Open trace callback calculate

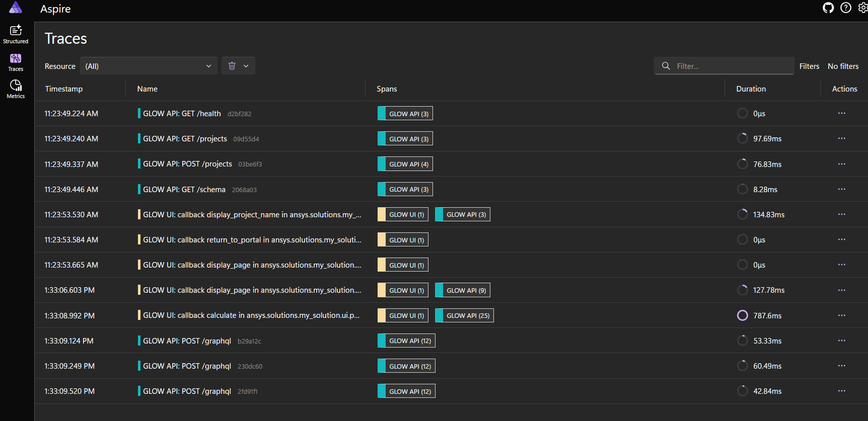(x=251, y=315)
